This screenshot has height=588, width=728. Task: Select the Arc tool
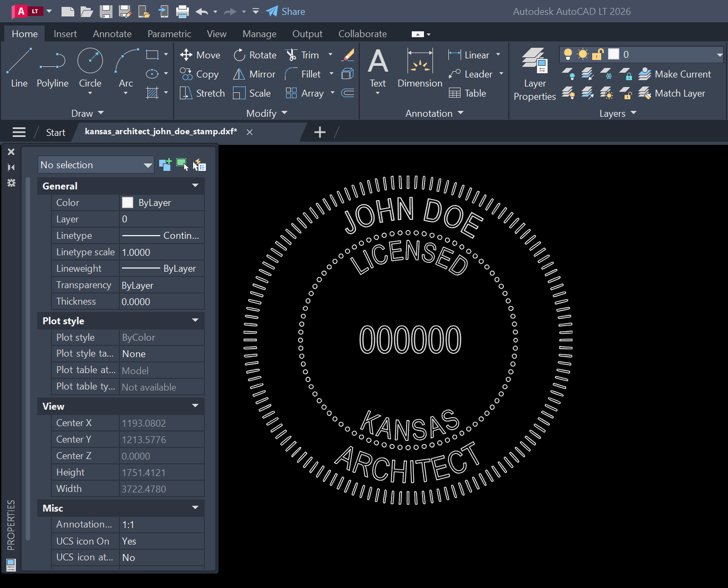click(x=126, y=67)
